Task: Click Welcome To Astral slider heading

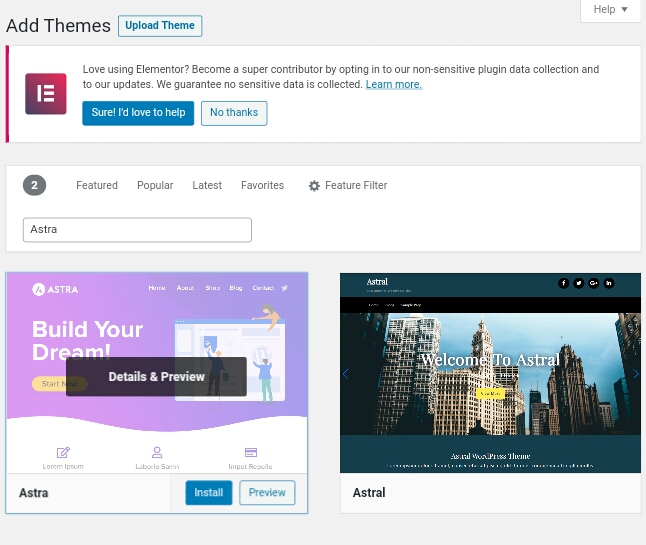Action: 490,360
